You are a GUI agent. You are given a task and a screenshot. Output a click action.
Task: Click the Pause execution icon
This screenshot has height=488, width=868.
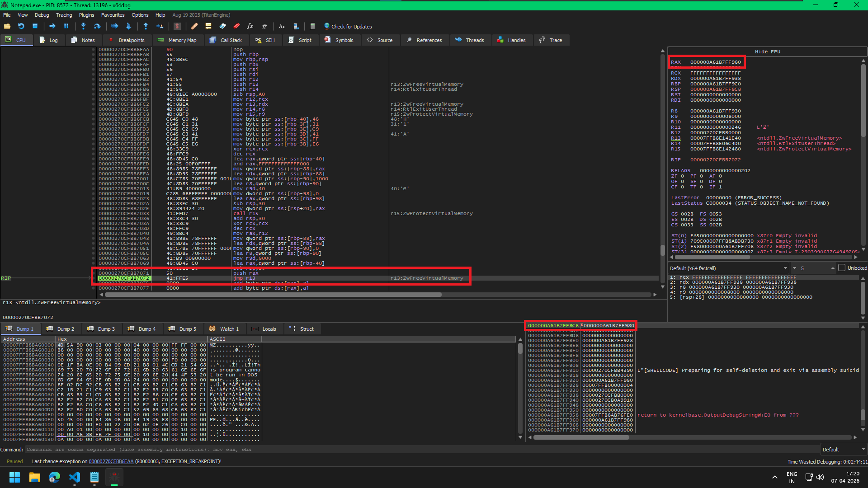pyautogui.click(x=66, y=26)
